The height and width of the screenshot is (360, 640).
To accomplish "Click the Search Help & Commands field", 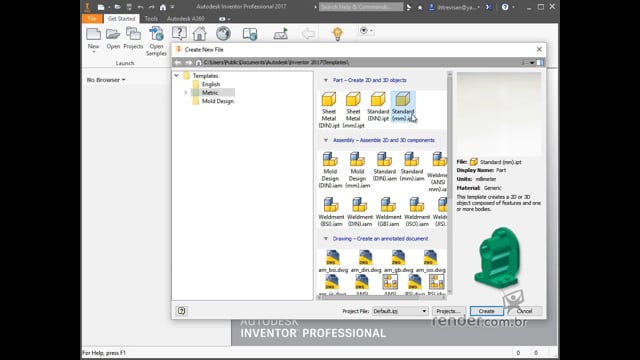I will [361, 7].
